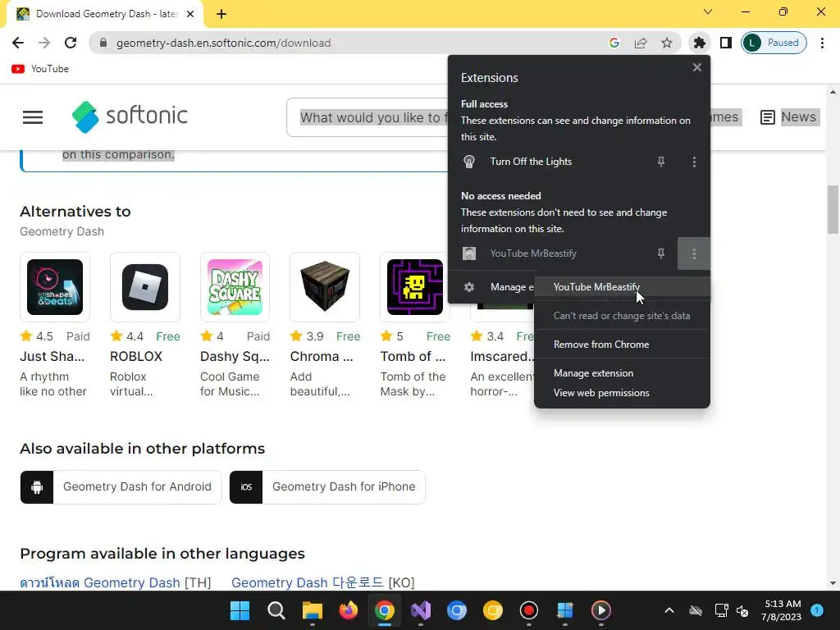Viewport: 840px width, 630px height.
Task: Open the Thai Geometry Dash [TH] link
Action: coord(115,583)
